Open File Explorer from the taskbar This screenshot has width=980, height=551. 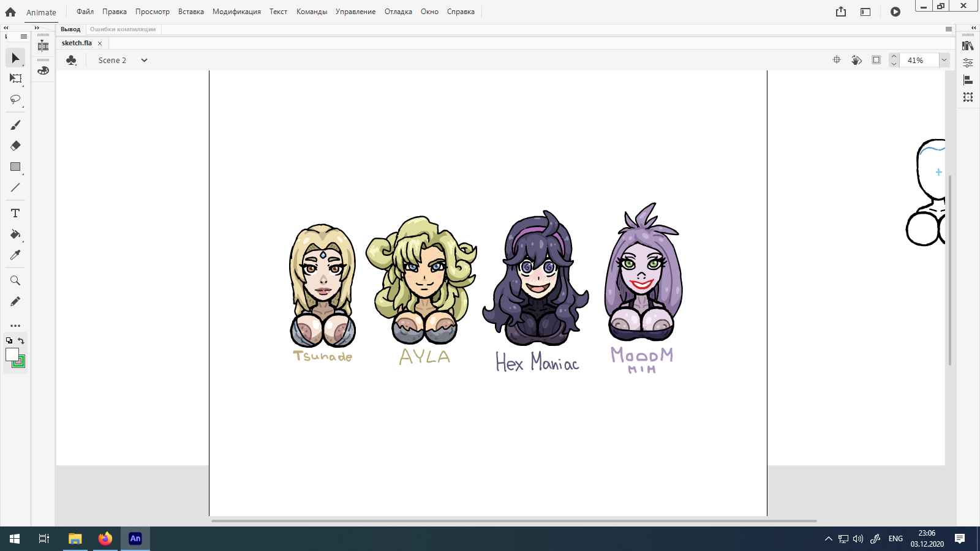click(x=75, y=539)
